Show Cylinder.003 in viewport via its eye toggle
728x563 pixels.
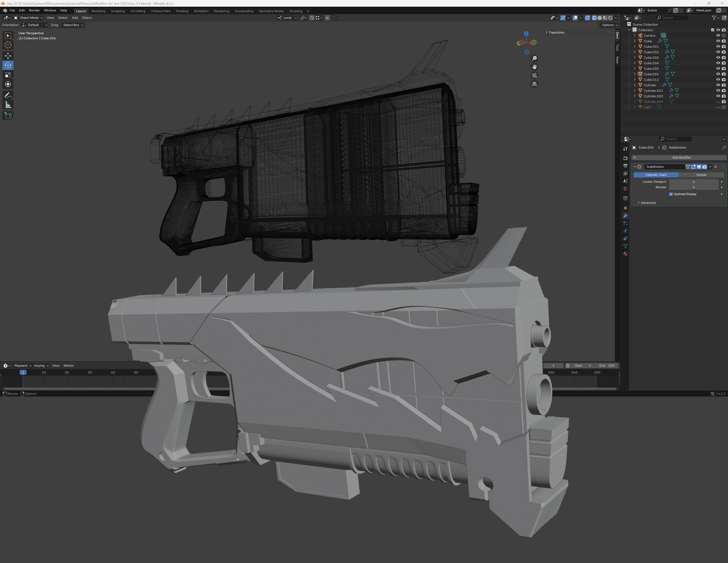[x=718, y=102]
